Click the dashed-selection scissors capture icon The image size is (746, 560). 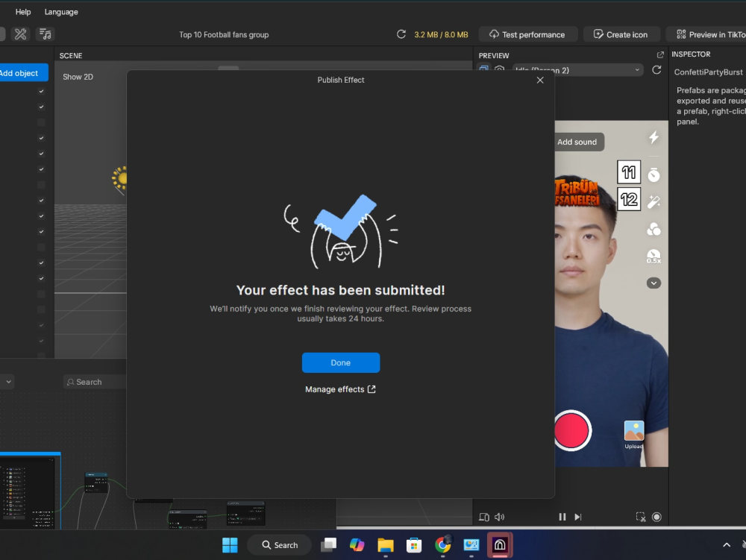pos(641,517)
